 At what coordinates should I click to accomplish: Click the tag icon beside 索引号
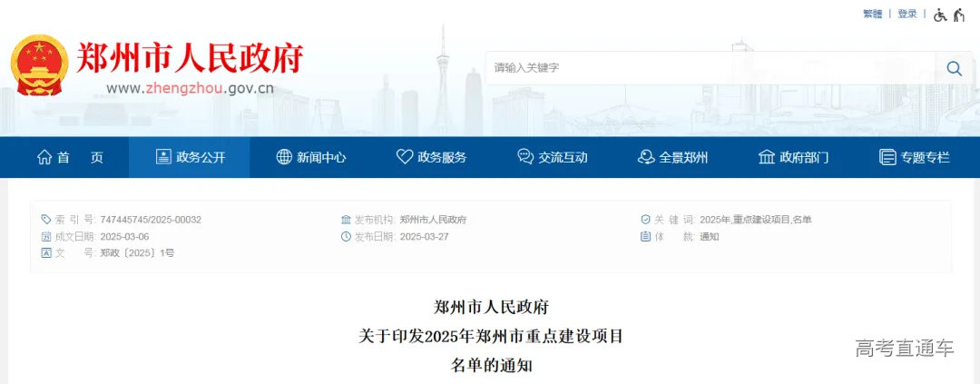46,220
